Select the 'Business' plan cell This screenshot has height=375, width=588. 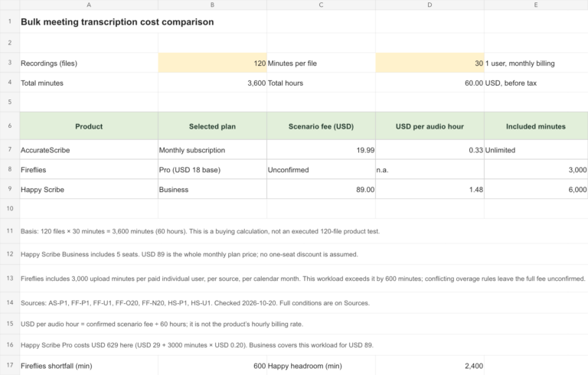click(212, 189)
